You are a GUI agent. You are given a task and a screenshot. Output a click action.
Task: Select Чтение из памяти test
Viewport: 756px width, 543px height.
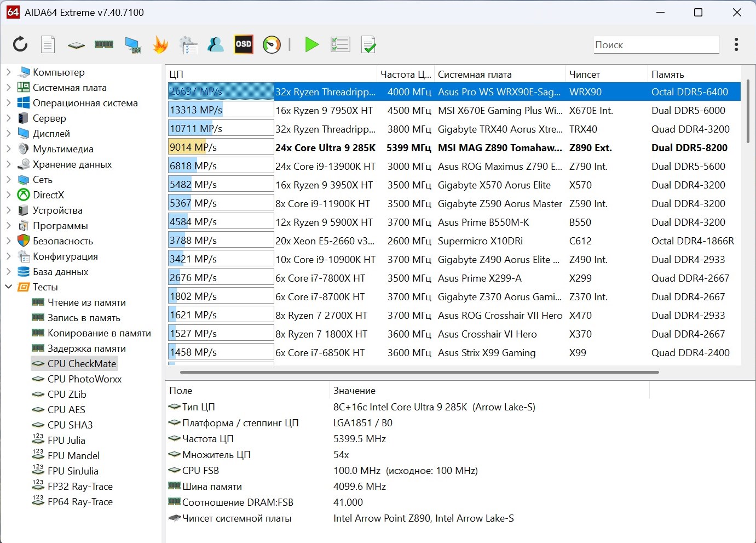(x=86, y=302)
